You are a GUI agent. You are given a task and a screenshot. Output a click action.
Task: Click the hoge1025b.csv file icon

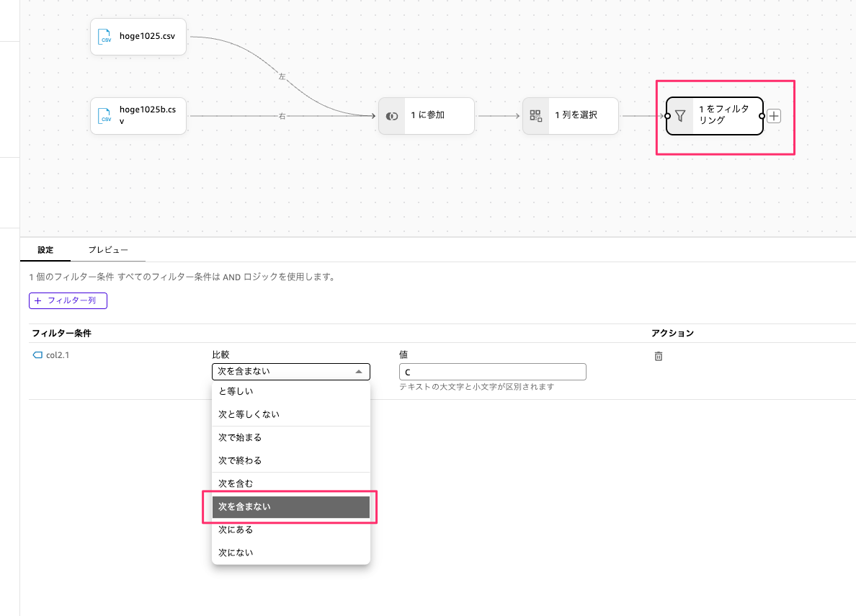point(104,116)
